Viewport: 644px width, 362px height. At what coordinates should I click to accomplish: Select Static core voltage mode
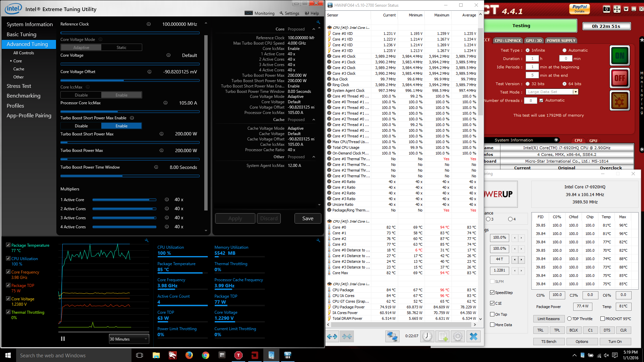point(121,48)
